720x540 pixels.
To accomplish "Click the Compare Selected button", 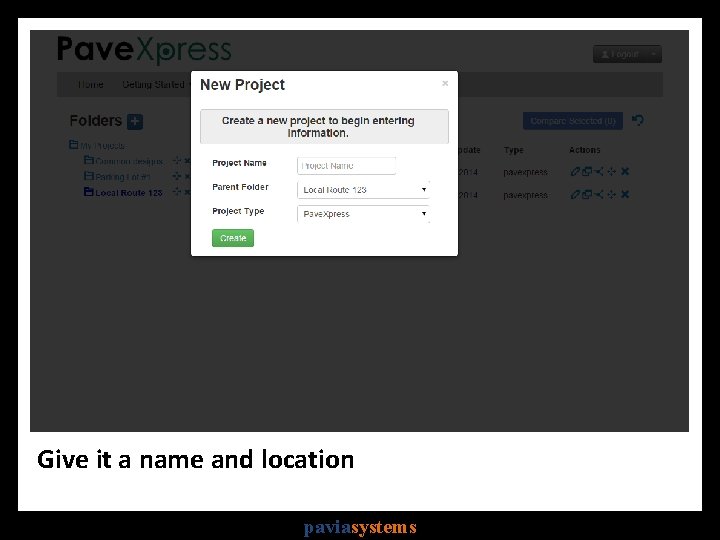I will click(573, 121).
